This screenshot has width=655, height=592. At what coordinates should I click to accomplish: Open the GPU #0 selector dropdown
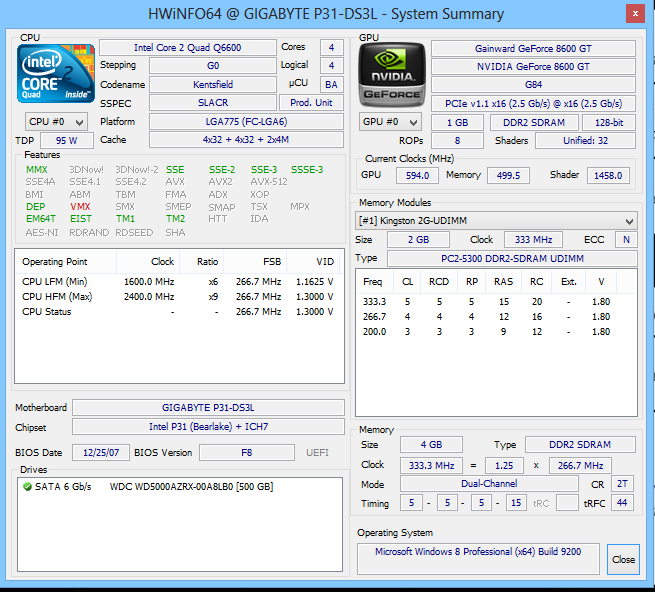pos(390,122)
